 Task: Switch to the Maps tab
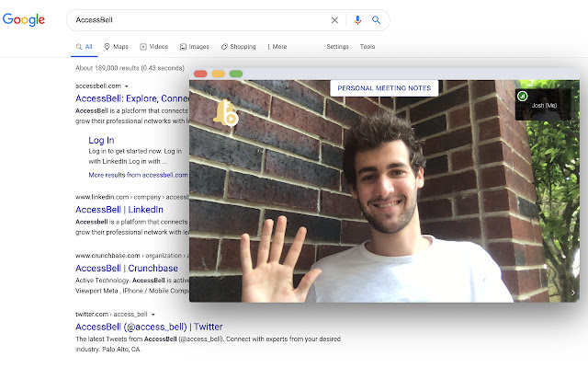click(x=117, y=47)
